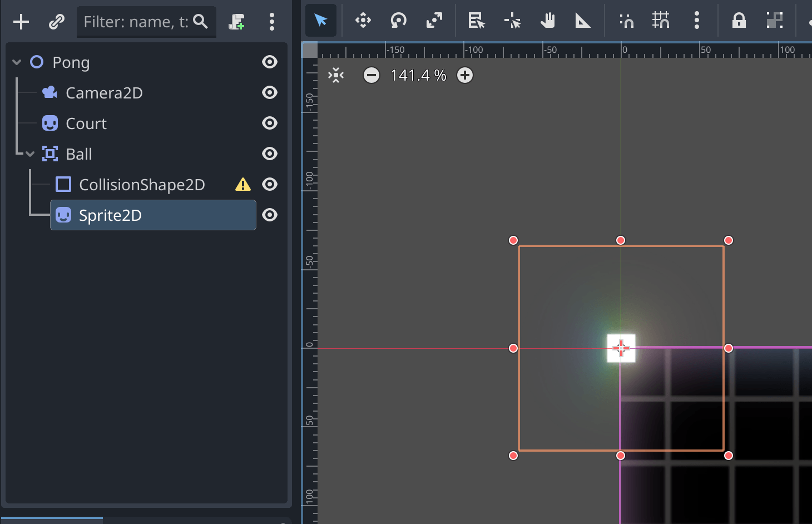Select the Rotate Mode tool
812x524 pixels.
click(x=398, y=21)
